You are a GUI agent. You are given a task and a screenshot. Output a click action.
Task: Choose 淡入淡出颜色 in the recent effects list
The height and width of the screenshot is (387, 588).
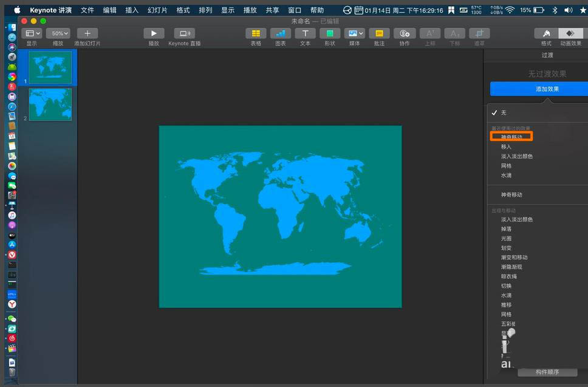click(516, 156)
